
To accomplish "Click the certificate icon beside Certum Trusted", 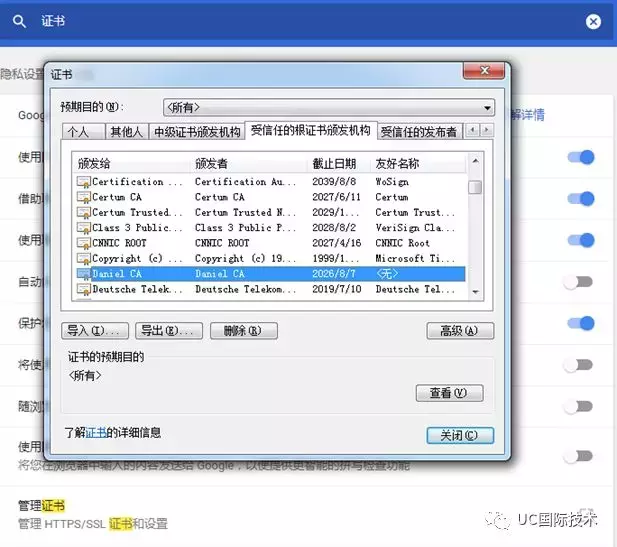I will pyautogui.click(x=83, y=213).
